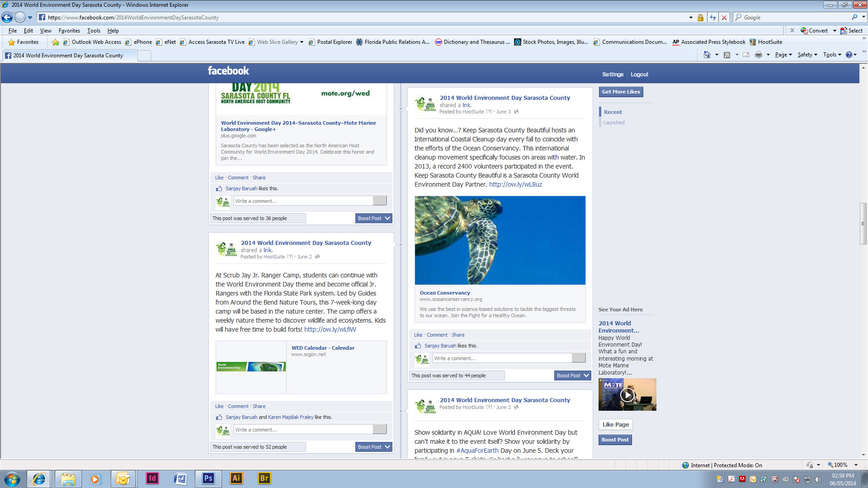
Task: Open the recent pages dropdown arrow
Action: [30, 18]
